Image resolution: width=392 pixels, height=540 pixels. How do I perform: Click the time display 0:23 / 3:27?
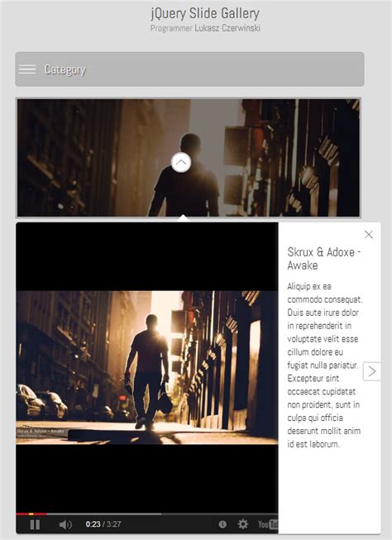point(103,524)
